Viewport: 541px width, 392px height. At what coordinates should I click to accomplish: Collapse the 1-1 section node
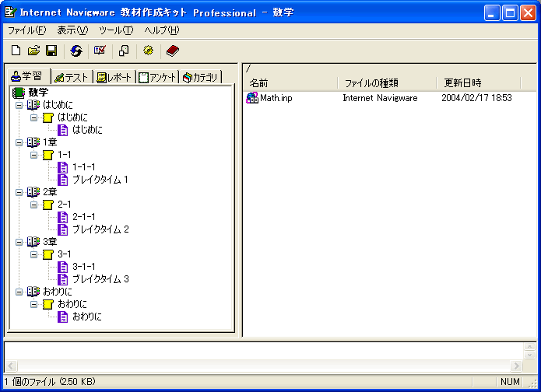[x=33, y=155]
